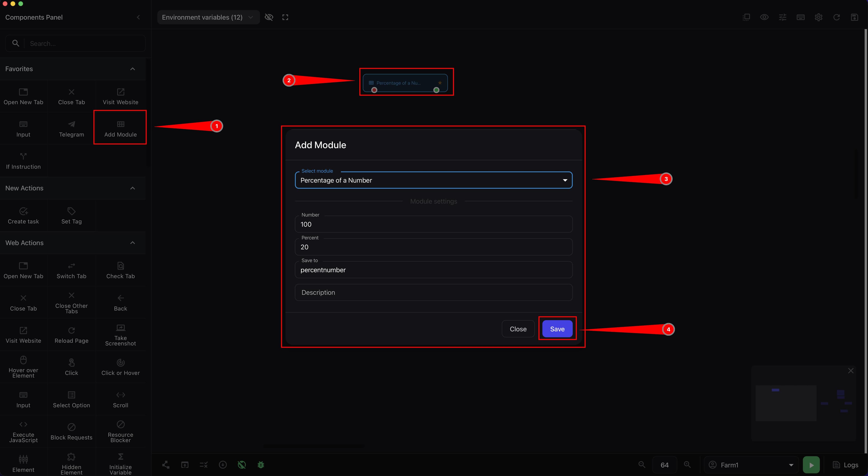Click the Close button in dialog
Image resolution: width=868 pixels, height=476 pixels.
518,329
